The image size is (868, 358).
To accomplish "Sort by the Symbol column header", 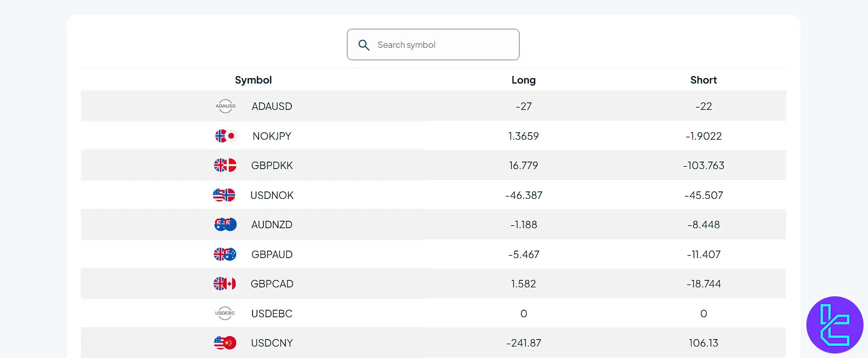I will [x=253, y=80].
